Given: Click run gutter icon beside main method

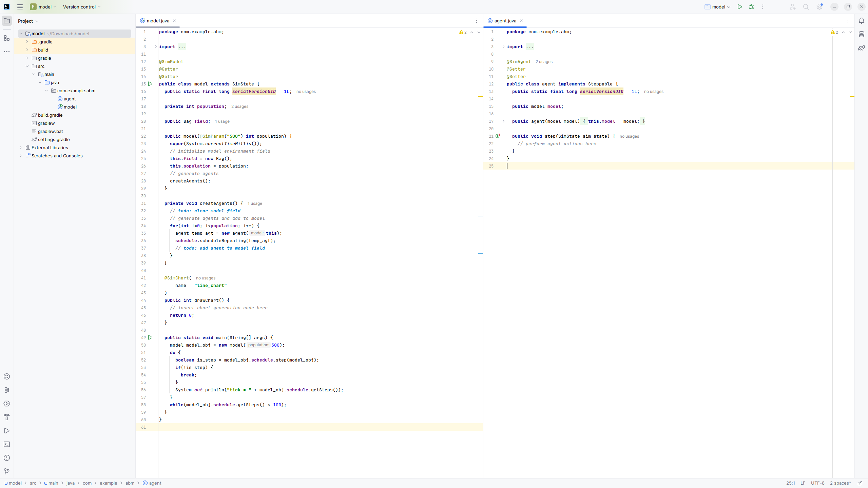Looking at the screenshot, I should (x=150, y=337).
